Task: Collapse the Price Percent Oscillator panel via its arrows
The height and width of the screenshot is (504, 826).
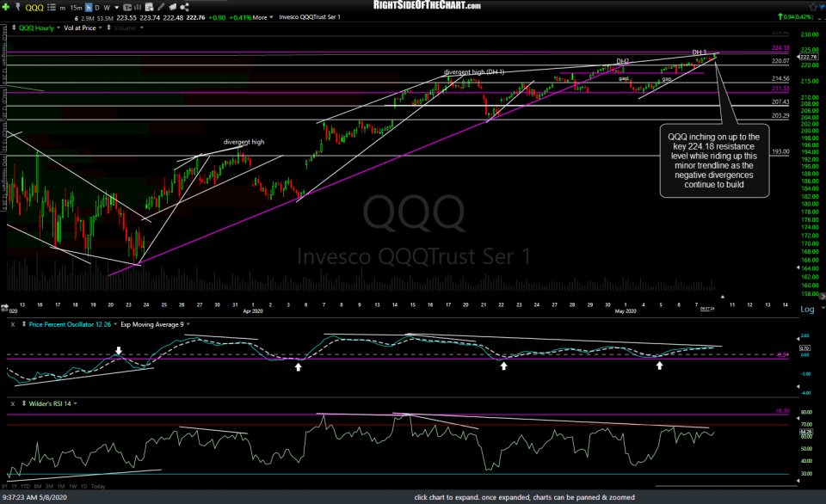Action: (x=24, y=324)
